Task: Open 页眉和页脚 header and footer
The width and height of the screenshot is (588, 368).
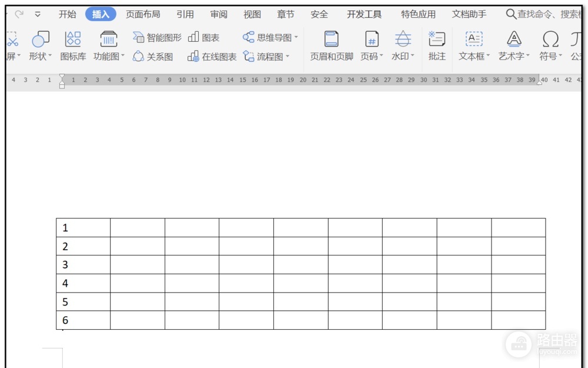Action: (332, 45)
